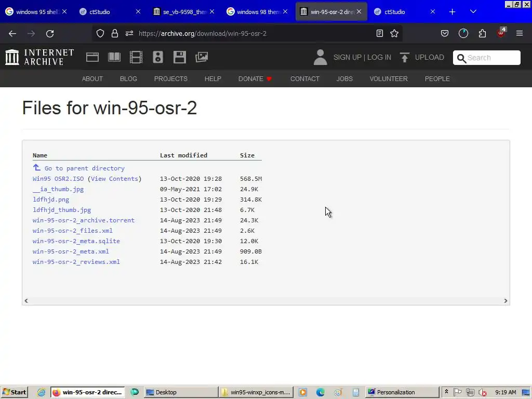Launch Microsoft Edge from taskbar
Image resolution: width=532 pixels, height=399 pixels.
(320, 392)
